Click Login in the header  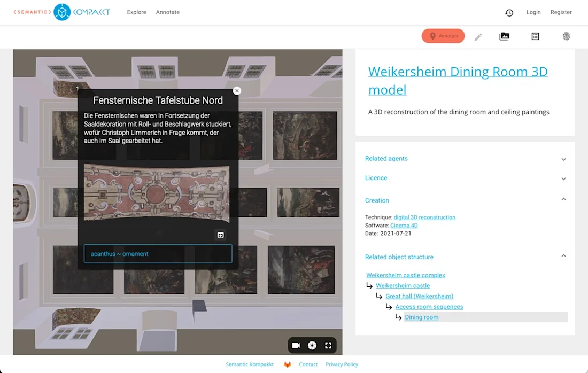point(533,12)
